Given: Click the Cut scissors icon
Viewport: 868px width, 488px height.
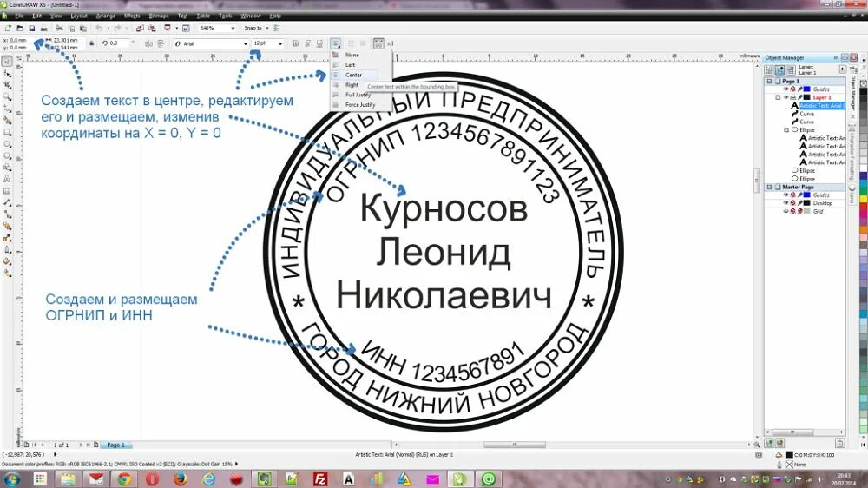Looking at the screenshot, I should coord(59,29).
